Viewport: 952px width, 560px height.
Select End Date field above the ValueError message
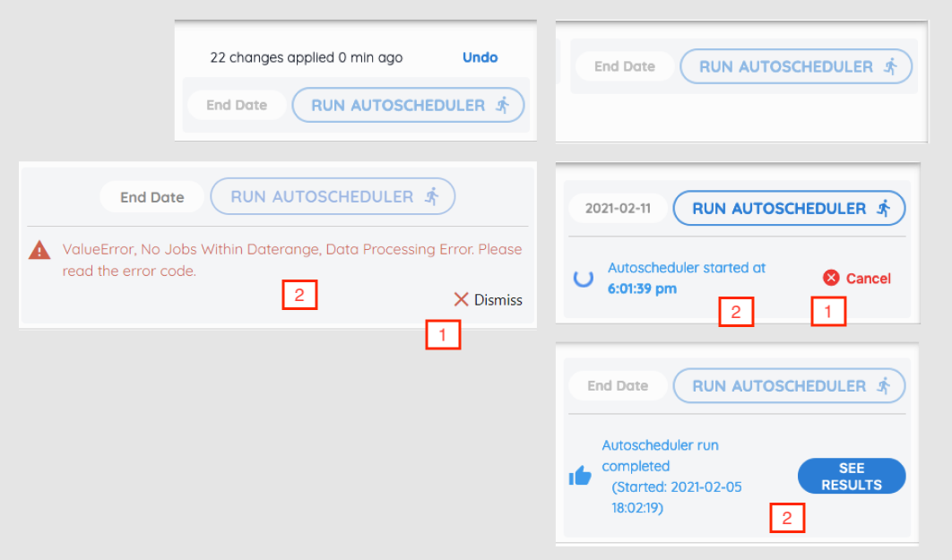coord(152,197)
